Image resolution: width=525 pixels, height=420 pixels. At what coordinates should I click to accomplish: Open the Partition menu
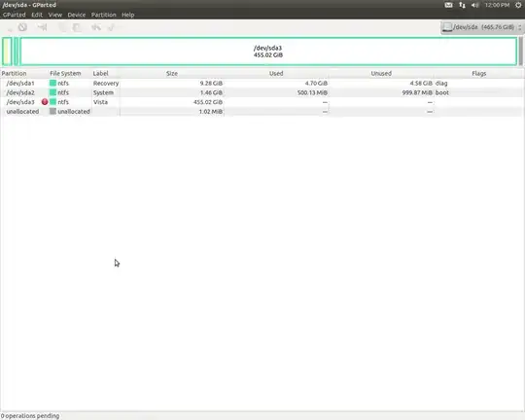(x=103, y=15)
